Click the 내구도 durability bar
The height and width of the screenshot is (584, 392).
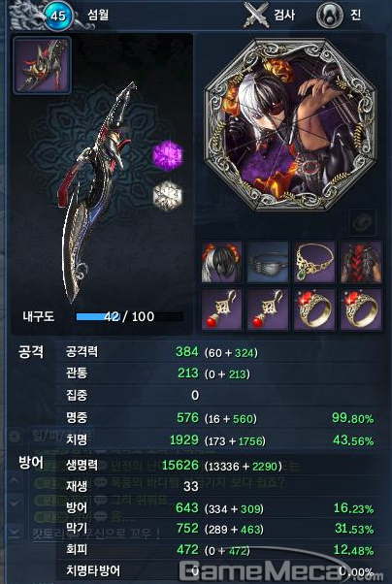coord(130,316)
